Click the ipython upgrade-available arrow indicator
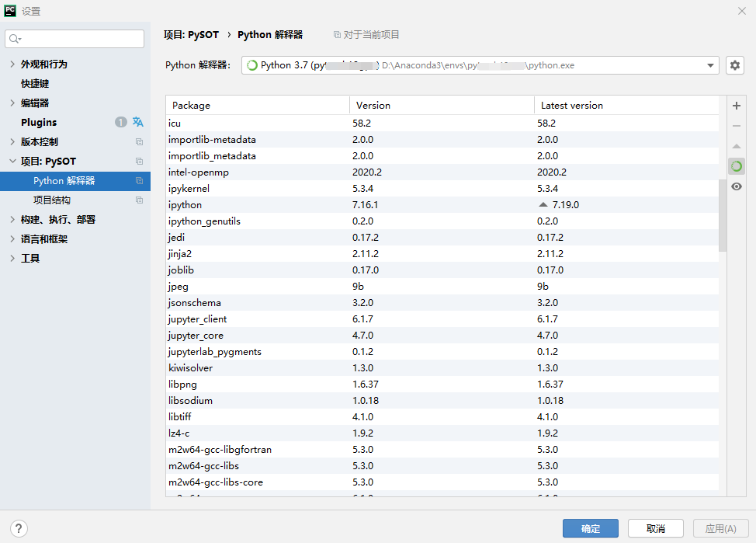756x543 pixels. pos(543,204)
